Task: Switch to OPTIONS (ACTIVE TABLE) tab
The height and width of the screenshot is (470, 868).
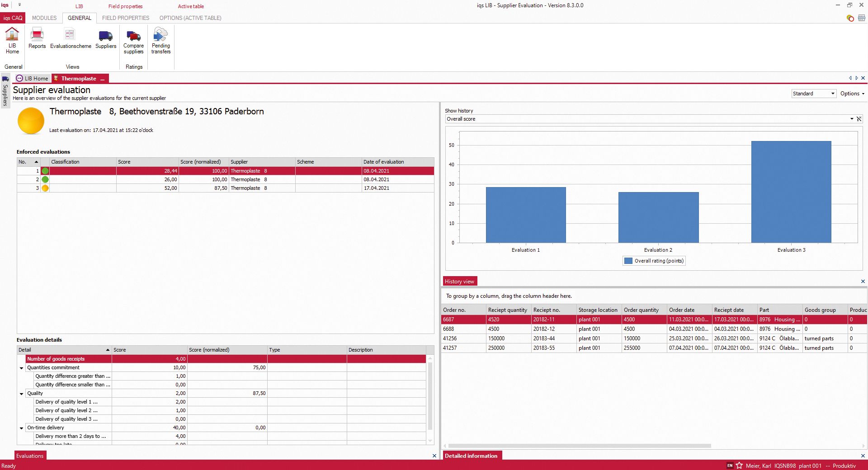Action: 190,18
